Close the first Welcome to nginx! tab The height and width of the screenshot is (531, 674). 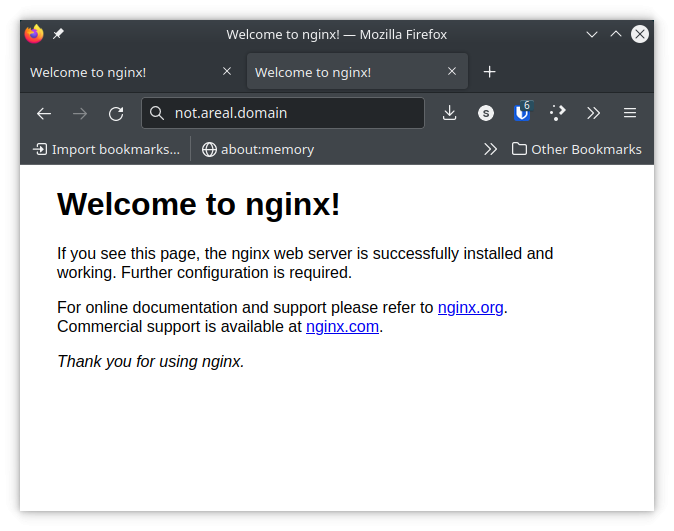click(x=227, y=71)
